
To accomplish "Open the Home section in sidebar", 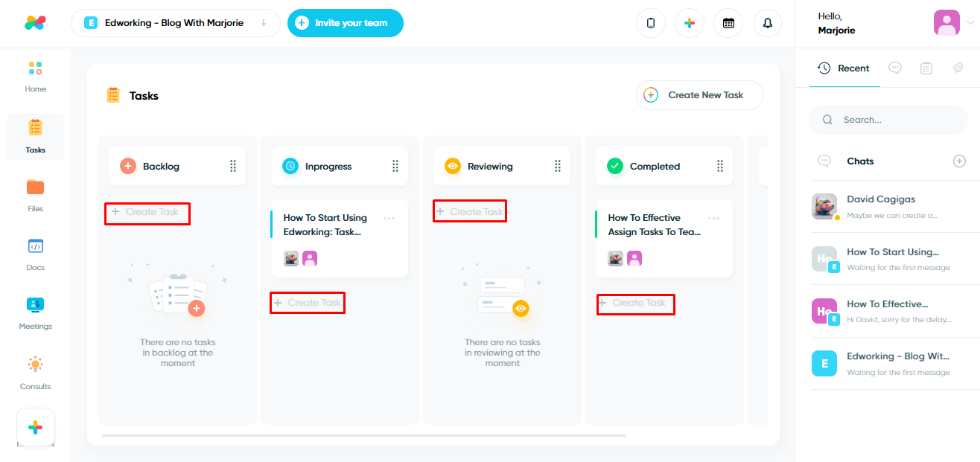I will click(35, 77).
